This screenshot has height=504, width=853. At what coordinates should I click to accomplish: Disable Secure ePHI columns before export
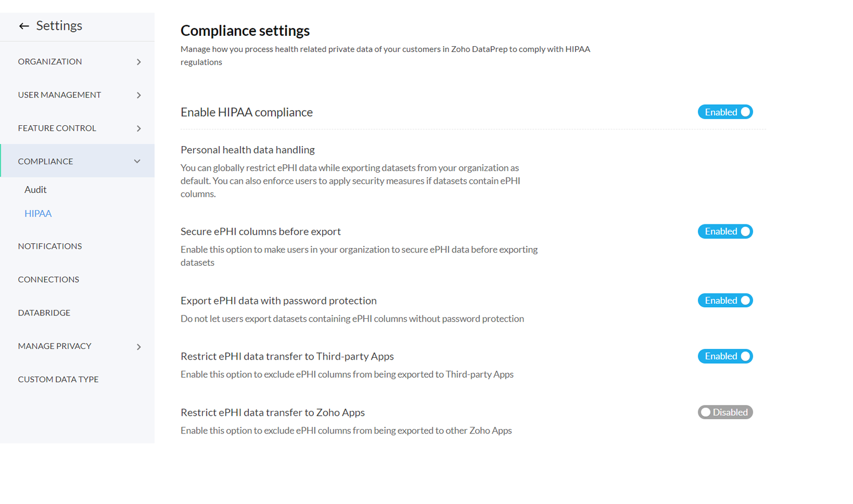725,231
